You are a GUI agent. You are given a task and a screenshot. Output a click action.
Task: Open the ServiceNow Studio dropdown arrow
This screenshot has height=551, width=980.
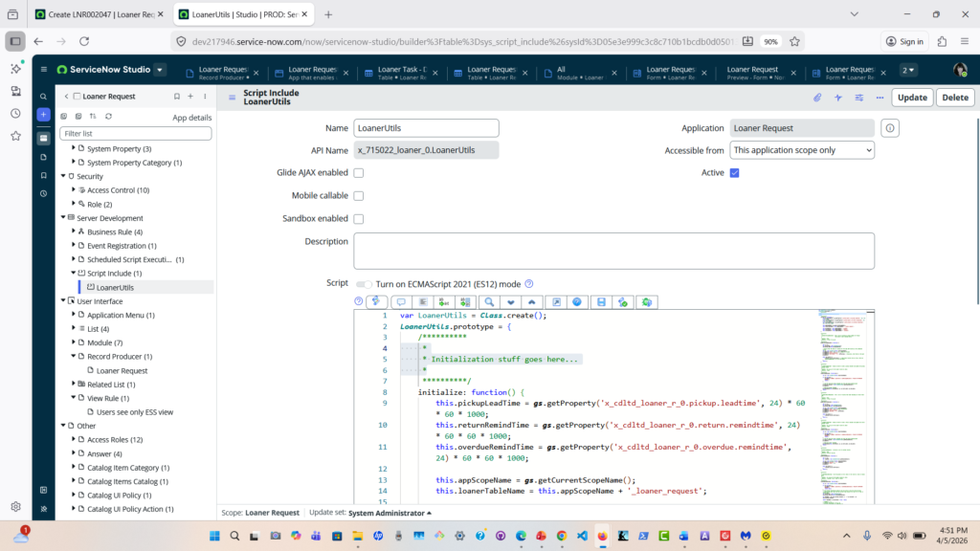pyautogui.click(x=160, y=70)
